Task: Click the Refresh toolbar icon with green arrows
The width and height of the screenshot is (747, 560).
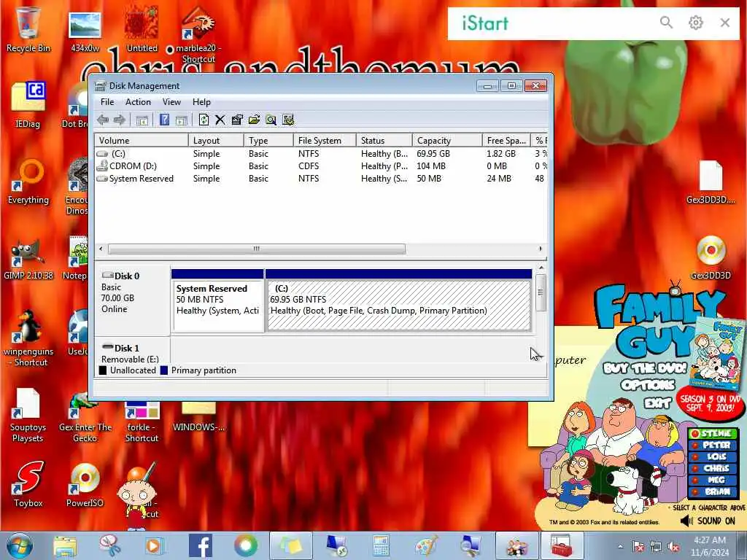Action: click(x=204, y=120)
